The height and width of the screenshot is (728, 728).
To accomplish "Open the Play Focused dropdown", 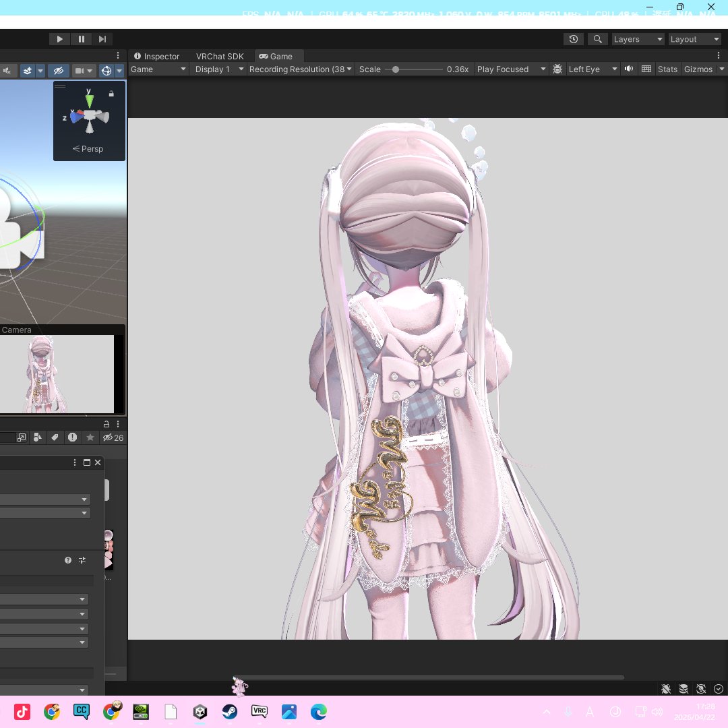I will pyautogui.click(x=511, y=69).
